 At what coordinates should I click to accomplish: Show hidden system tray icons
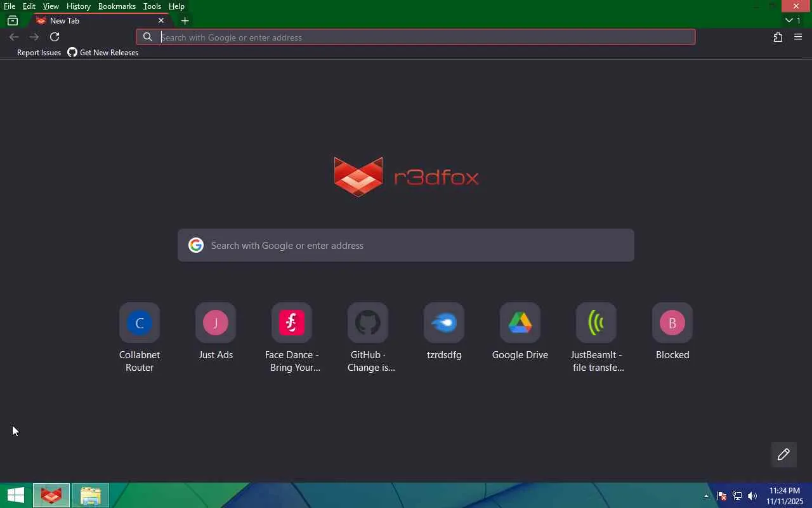point(706,496)
